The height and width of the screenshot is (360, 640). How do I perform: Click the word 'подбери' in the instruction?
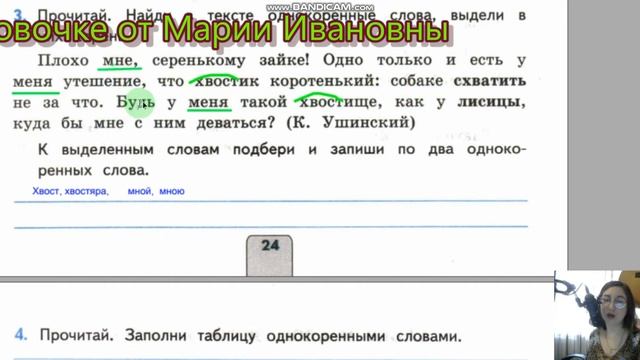(x=264, y=150)
